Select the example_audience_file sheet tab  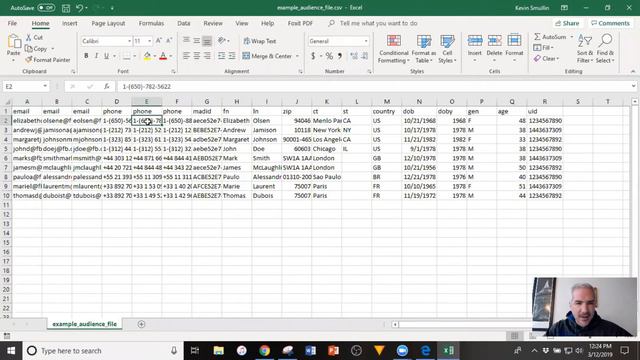84,324
